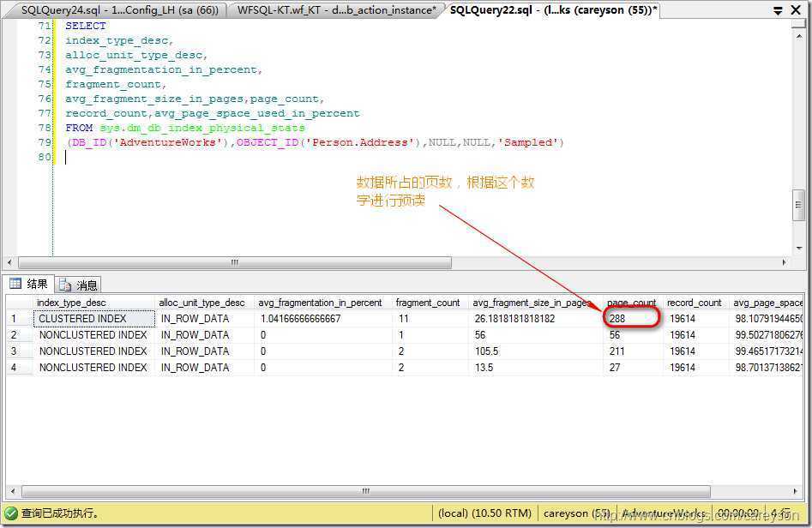This screenshot has height=528, width=812.
Task: Switch to the WFSQL-KT.wf_KT tab
Action: (335, 9)
